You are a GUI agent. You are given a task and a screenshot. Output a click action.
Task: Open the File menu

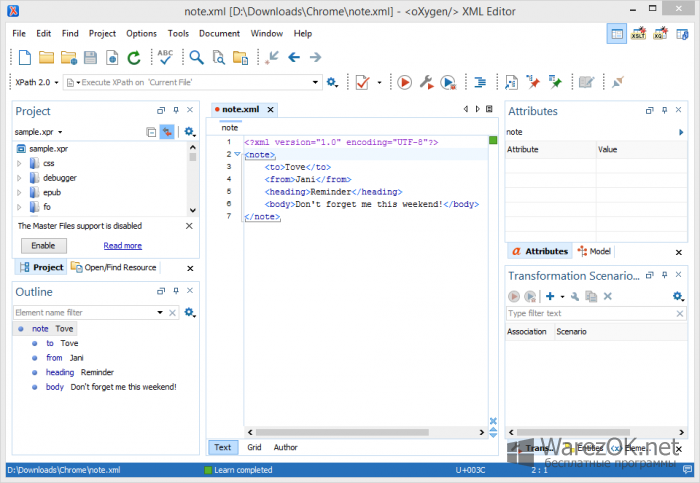click(19, 33)
